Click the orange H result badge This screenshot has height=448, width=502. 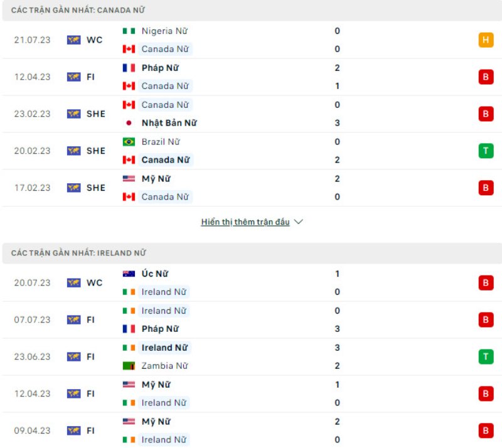484,38
